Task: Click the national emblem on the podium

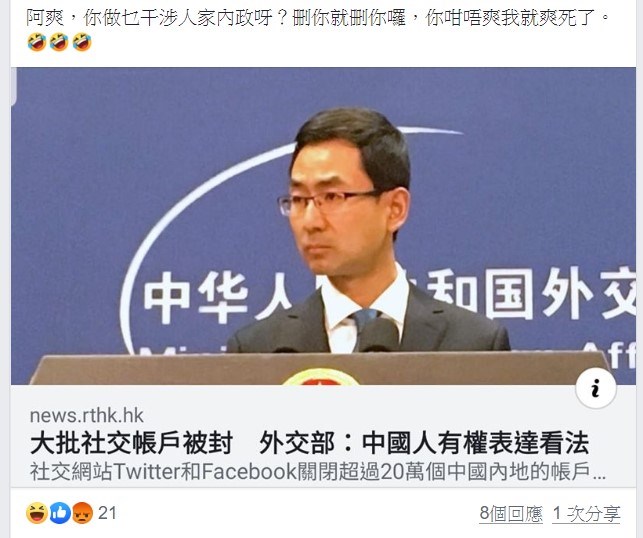Action: pyautogui.click(x=321, y=377)
